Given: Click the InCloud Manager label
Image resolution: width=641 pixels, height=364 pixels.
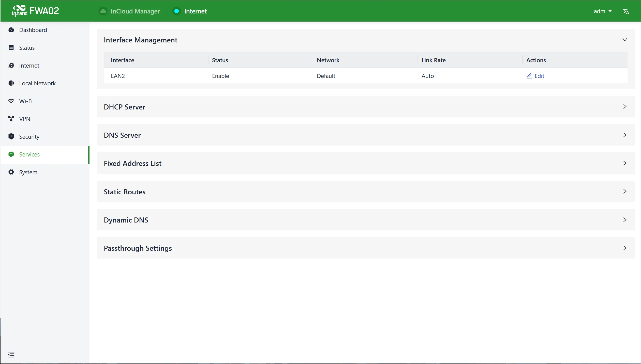Looking at the screenshot, I should pos(135,11).
